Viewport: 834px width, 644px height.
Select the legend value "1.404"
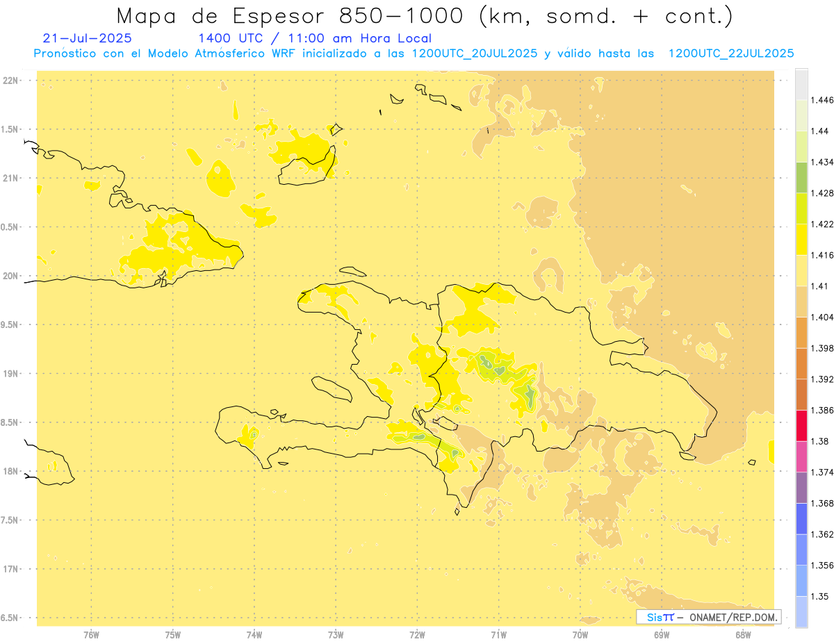tap(823, 317)
